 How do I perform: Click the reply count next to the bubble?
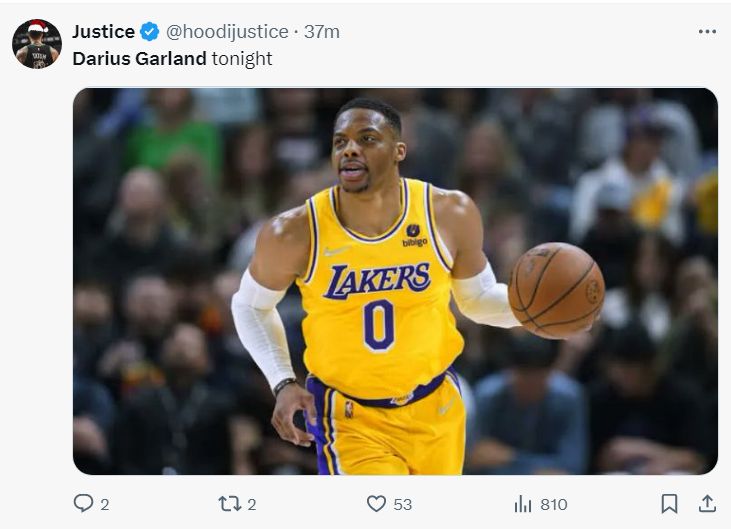105,505
